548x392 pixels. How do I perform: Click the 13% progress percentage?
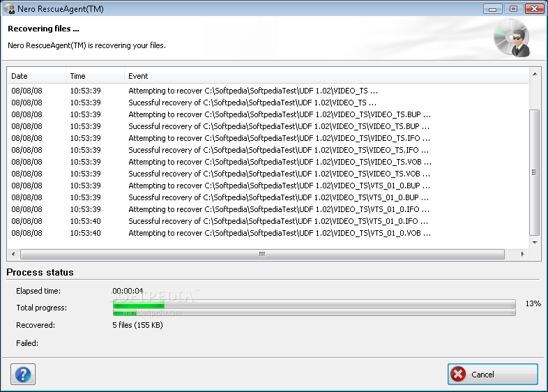point(533,303)
